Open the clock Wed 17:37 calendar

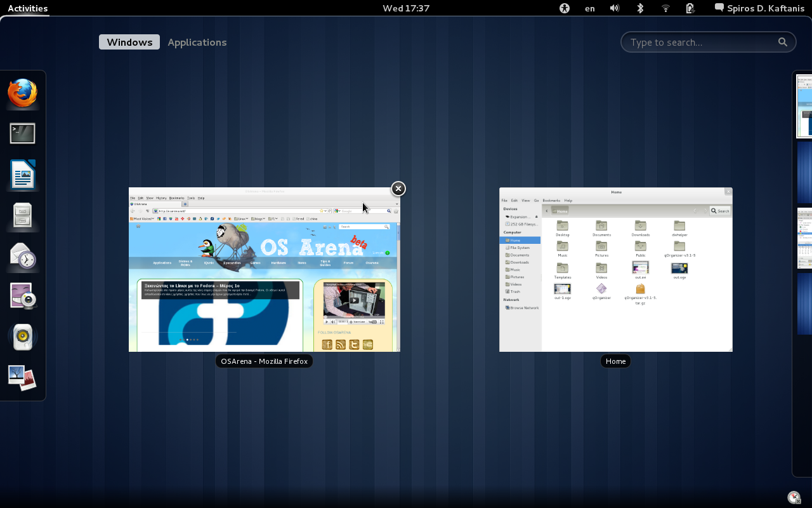pos(406,8)
